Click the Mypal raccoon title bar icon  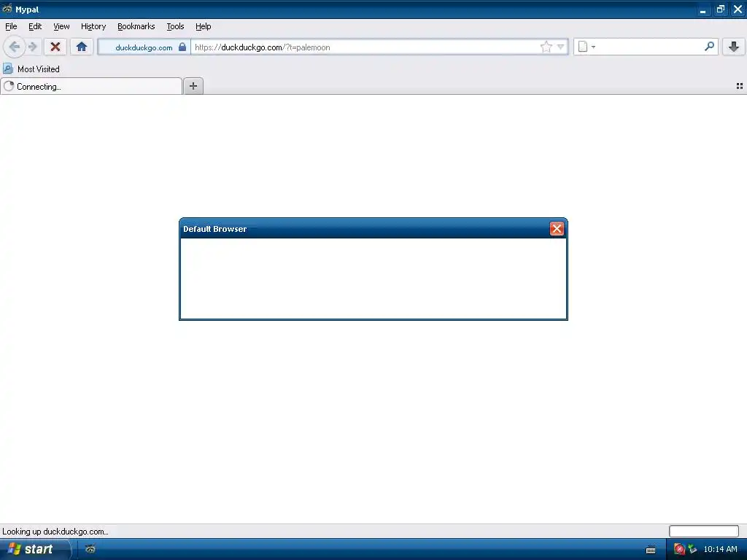click(x=7, y=9)
